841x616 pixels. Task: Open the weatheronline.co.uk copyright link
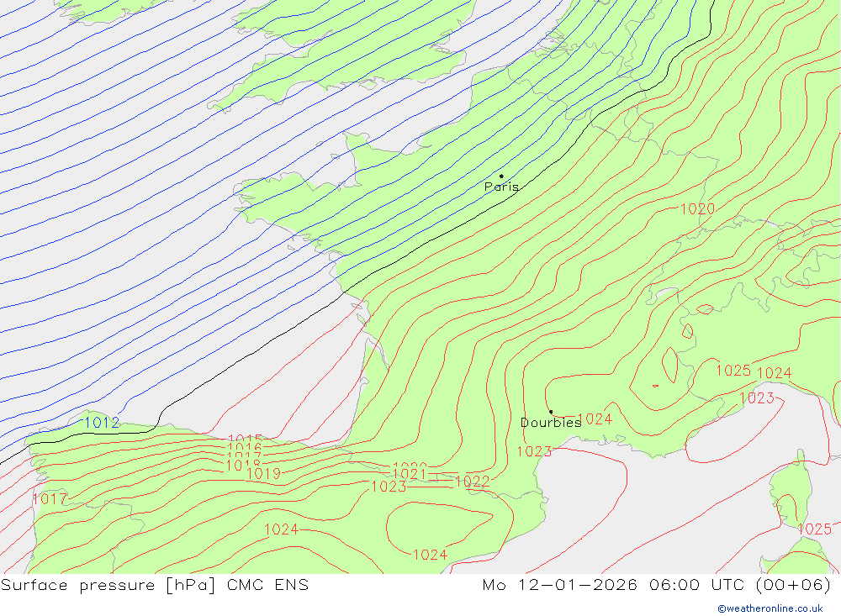pos(770,608)
